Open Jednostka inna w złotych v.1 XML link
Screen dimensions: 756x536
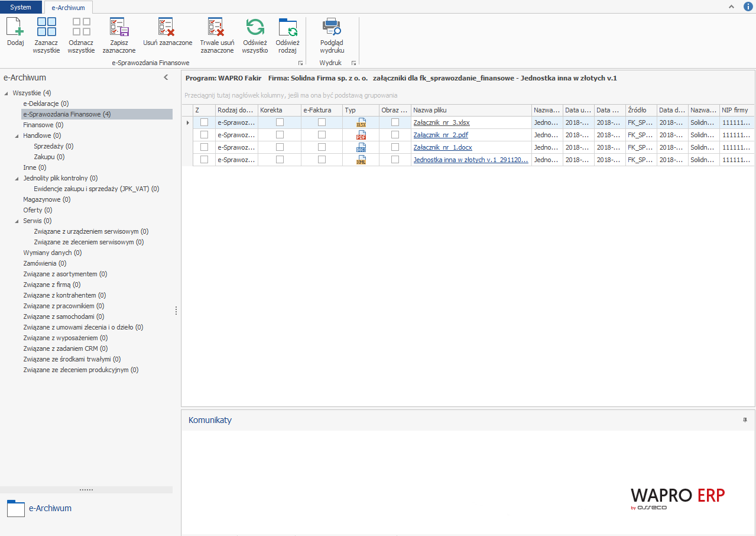click(471, 160)
